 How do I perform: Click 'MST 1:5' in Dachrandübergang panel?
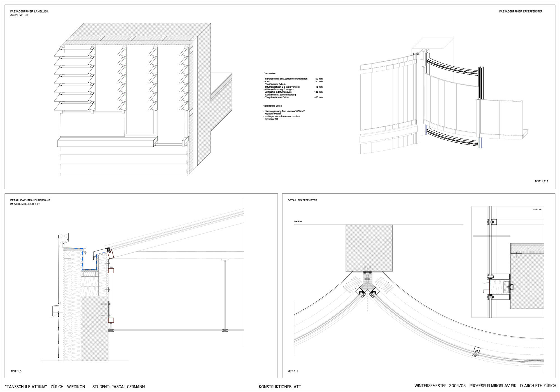16,371
